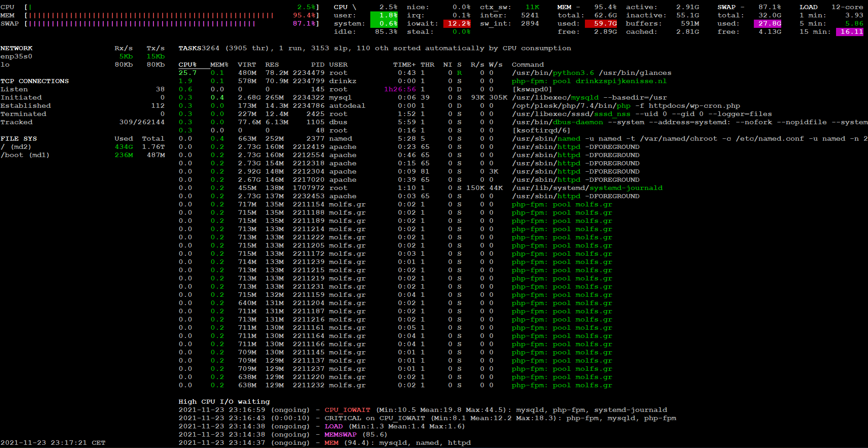Click the FILE SYS section header
868x448 pixels.
19,139
